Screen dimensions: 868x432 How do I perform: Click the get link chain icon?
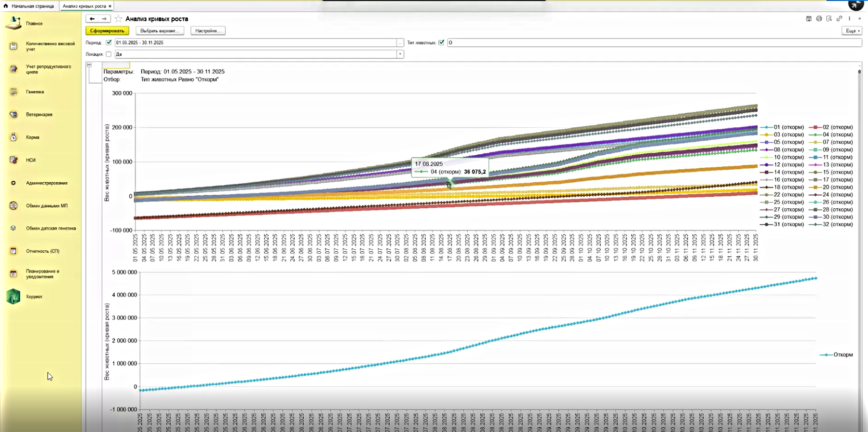click(x=839, y=19)
